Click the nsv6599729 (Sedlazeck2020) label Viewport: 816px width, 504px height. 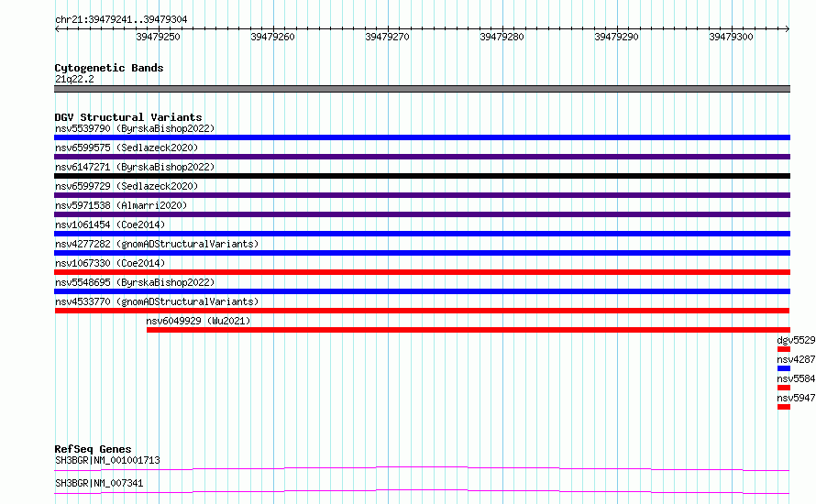[127, 186]
